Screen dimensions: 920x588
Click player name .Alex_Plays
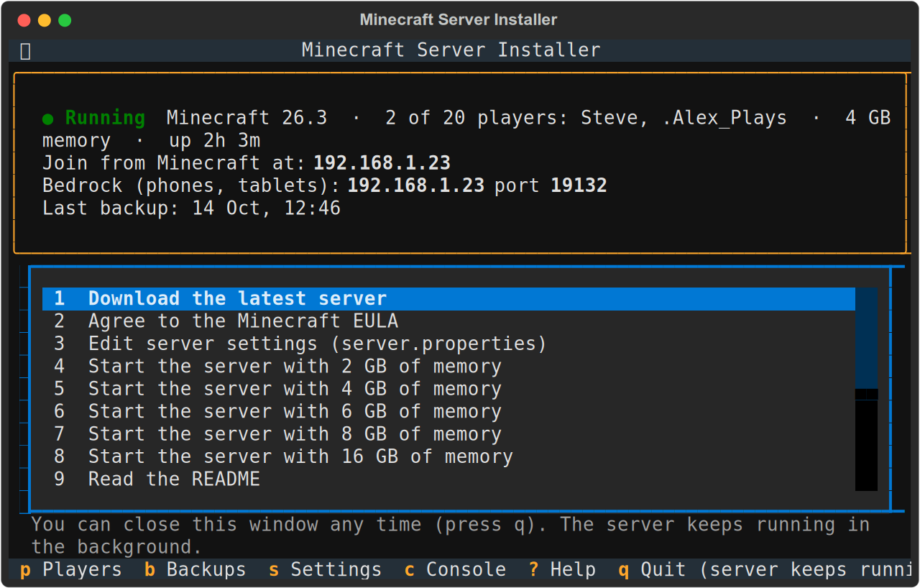tap(724, 118)
